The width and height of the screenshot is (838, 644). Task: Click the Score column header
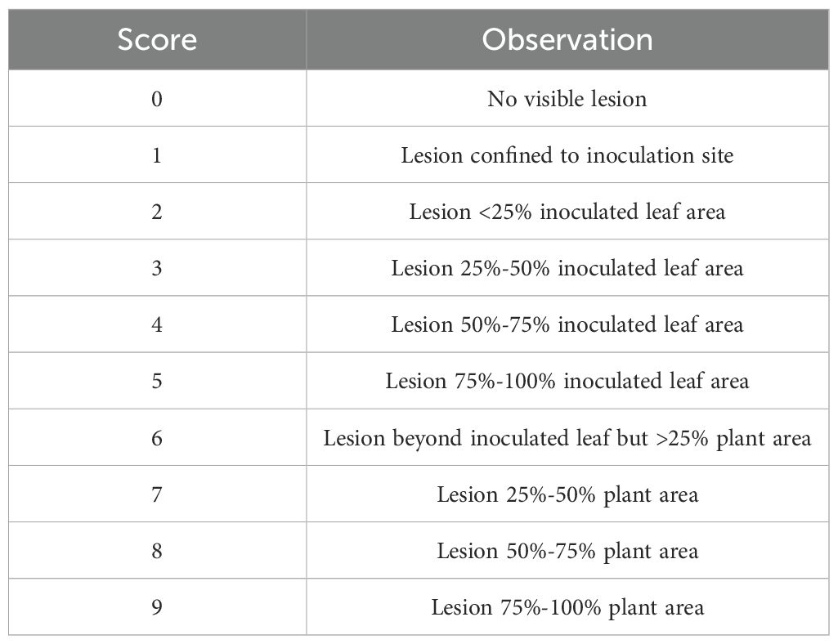(x=157, y=39)
